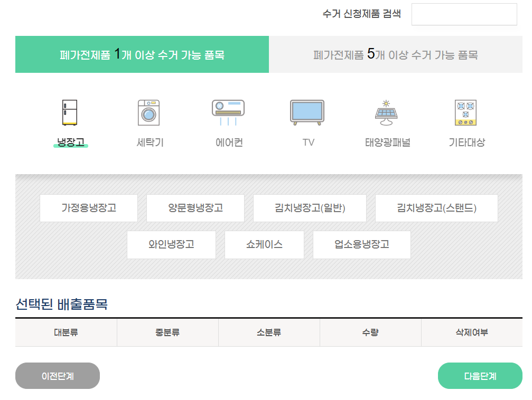Click the 수량 column header

click(370, 332)
